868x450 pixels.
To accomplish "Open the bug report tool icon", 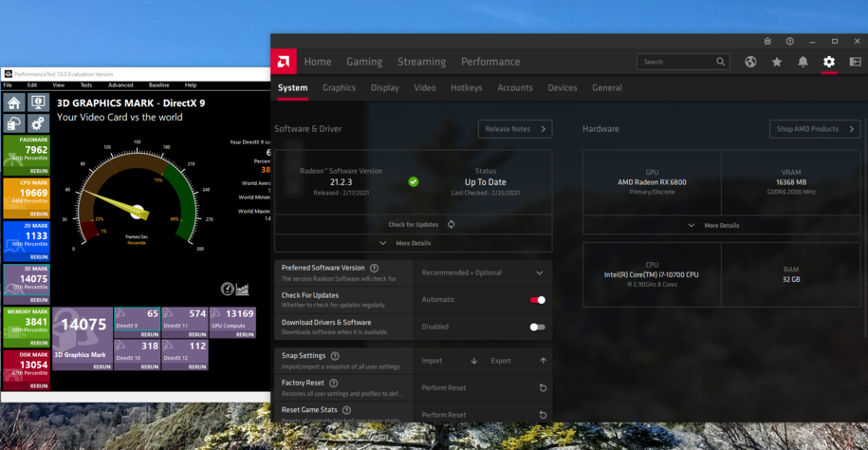I will [x=767, y=42].
